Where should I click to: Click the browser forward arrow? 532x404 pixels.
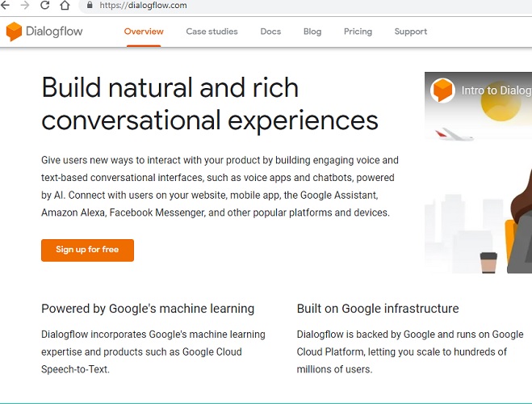point(25,5)
